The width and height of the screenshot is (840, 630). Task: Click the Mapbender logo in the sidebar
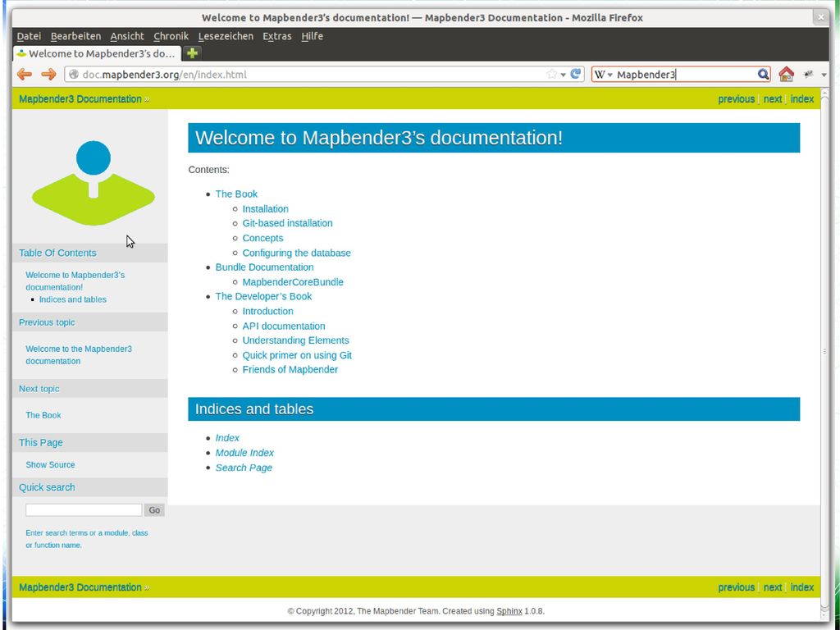94,183
